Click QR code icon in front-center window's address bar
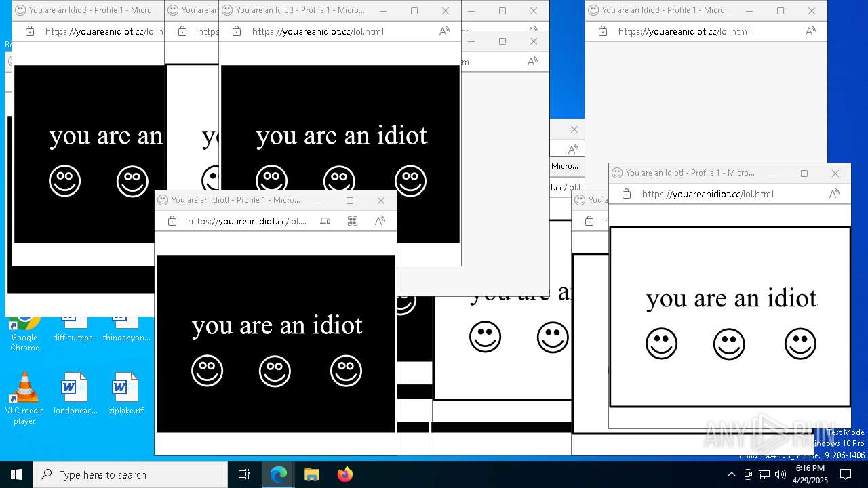Viewport: 868px width, 488px height. [x=353, y=221]
